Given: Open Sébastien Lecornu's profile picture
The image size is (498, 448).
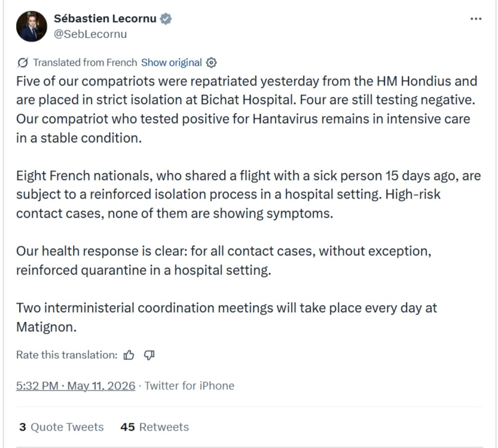Looking at the screenshot, I should pos(32,26).
